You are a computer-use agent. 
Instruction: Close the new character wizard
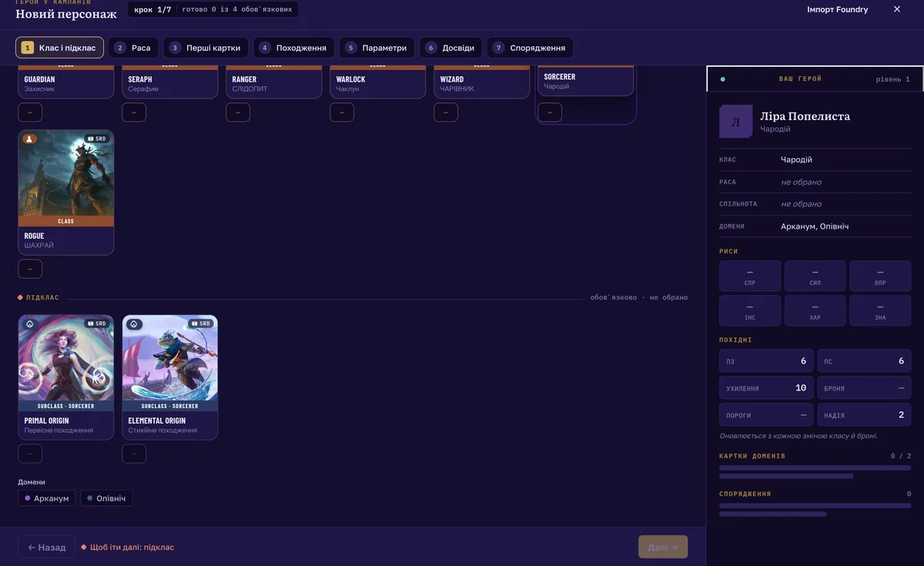(896, 9)
